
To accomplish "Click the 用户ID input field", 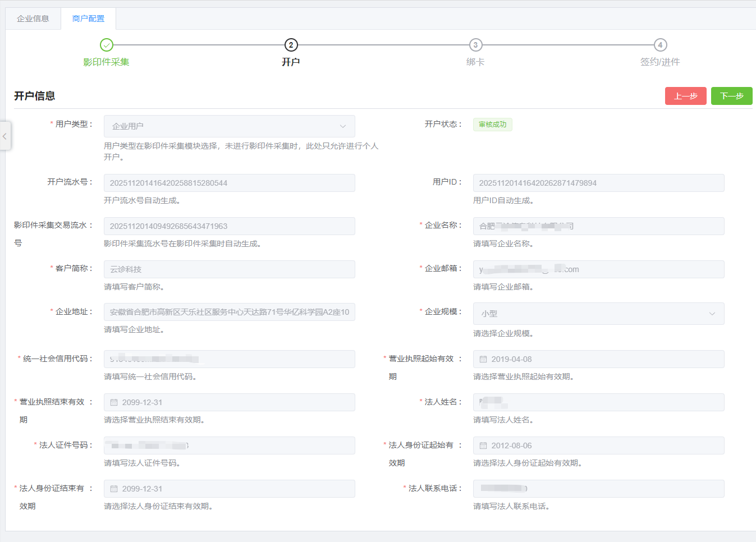I will [x=598, y=183].
